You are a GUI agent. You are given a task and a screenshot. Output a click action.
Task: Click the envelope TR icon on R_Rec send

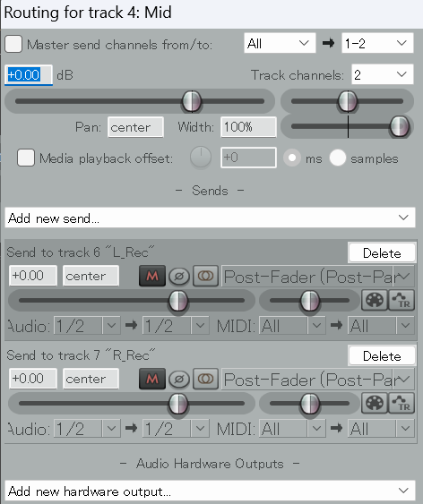[401, 403]
